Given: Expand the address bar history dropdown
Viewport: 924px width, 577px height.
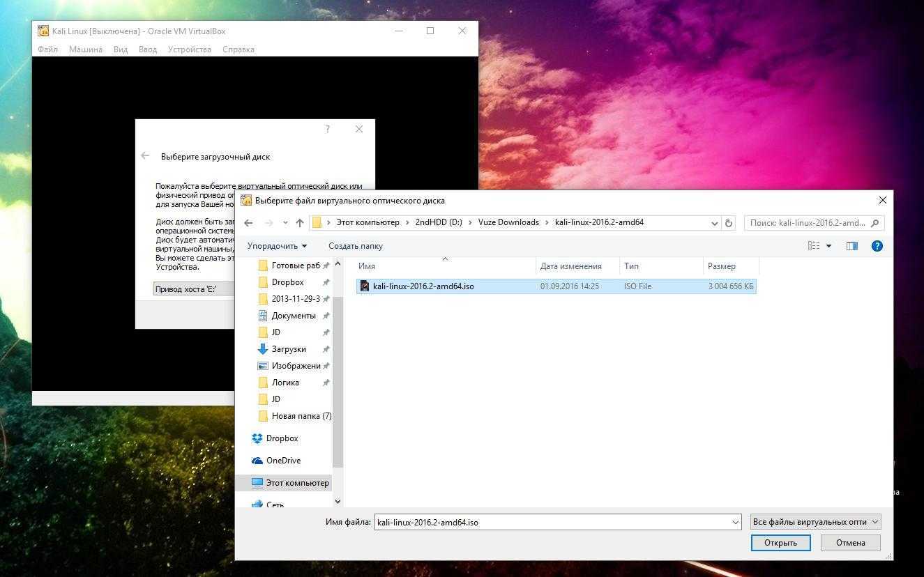Looking at the screenshot, I should point(714,223).
